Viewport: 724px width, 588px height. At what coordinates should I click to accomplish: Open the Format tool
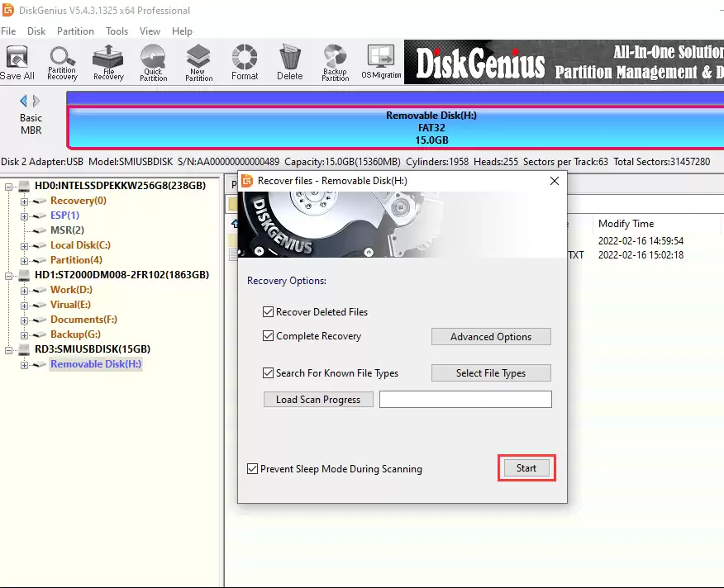(245, 62)
